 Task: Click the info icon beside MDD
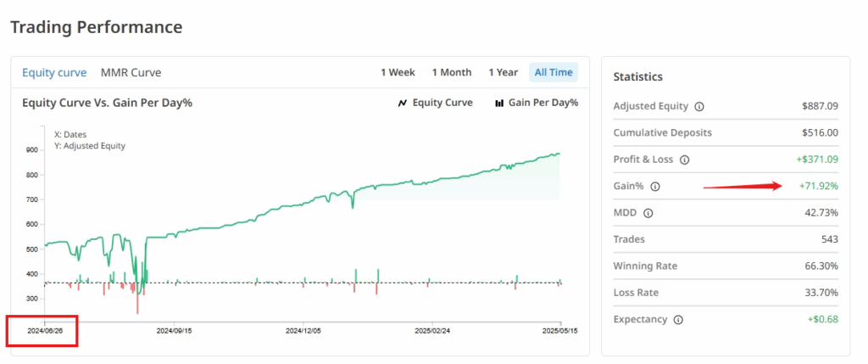[650, 213]
